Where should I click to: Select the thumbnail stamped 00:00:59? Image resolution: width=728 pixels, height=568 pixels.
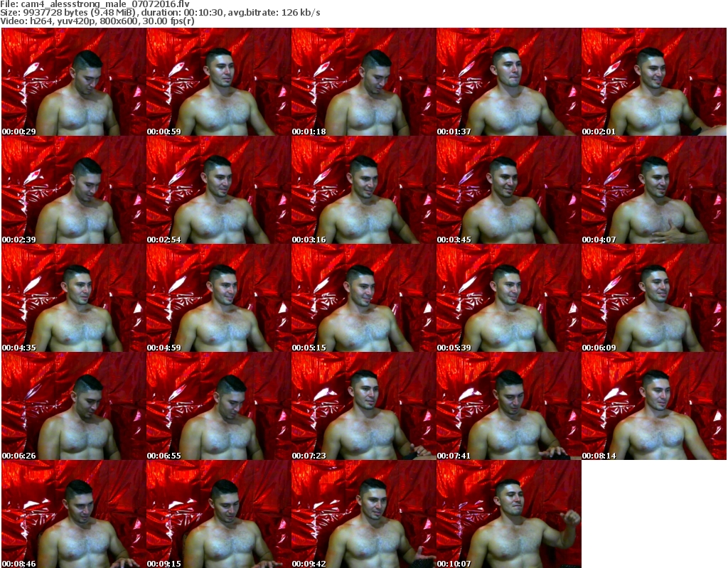click(219, 82)
